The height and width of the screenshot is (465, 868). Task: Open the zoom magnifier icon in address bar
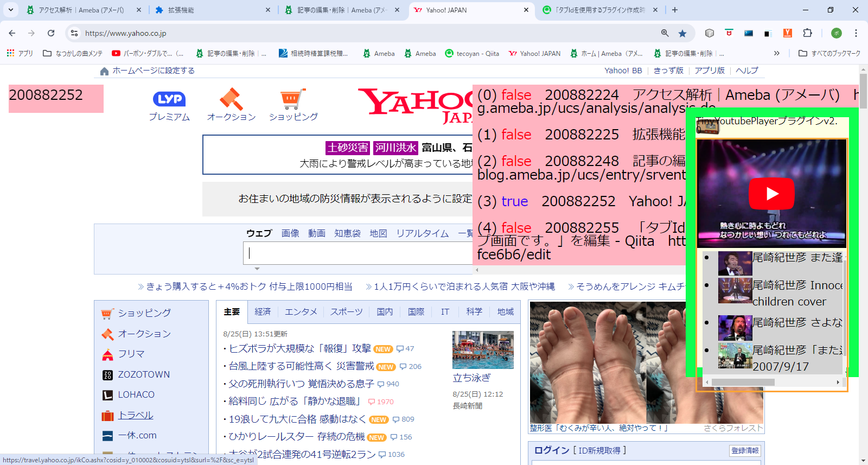click(x=665, y=33)
